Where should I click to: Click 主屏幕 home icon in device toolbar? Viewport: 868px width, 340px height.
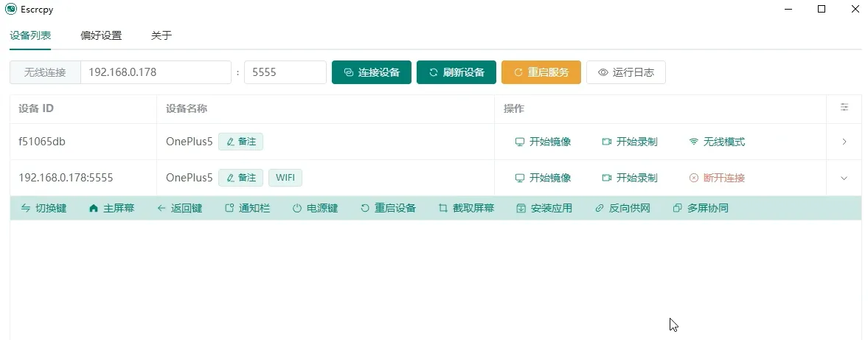click(111, 208)
